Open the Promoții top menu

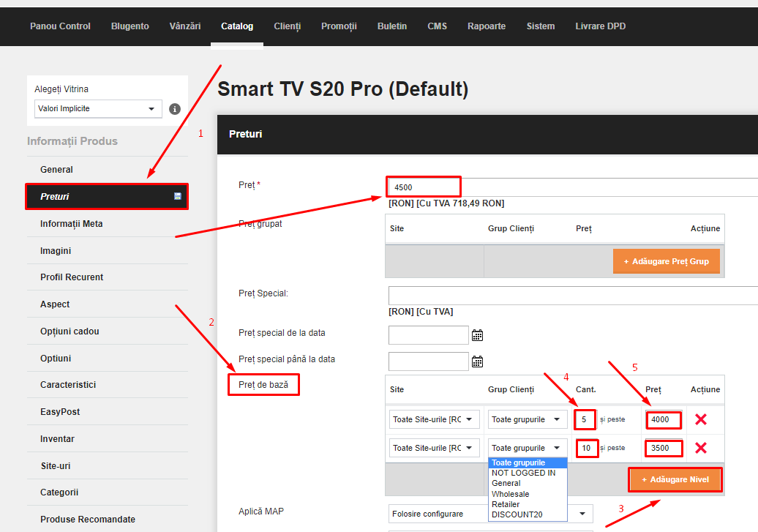339,26
